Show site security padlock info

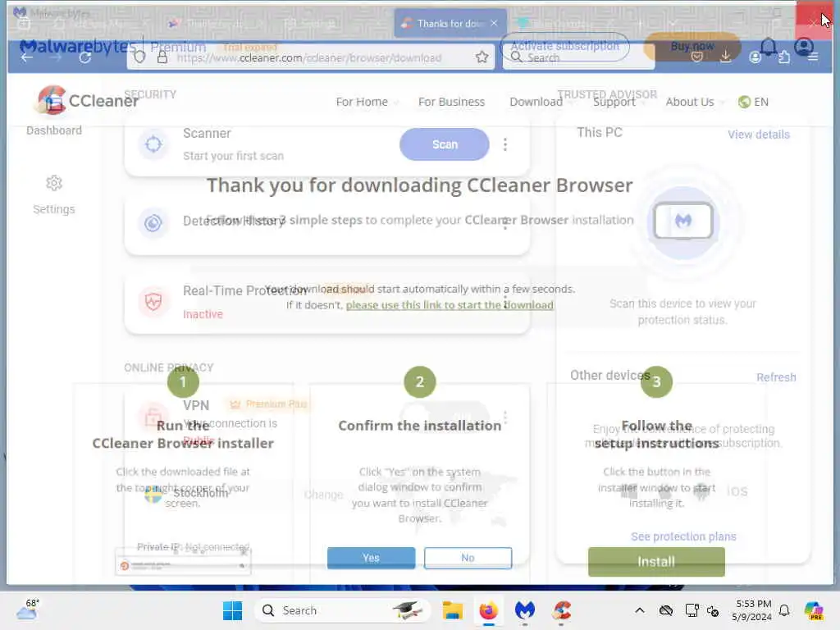pos(162,57)
